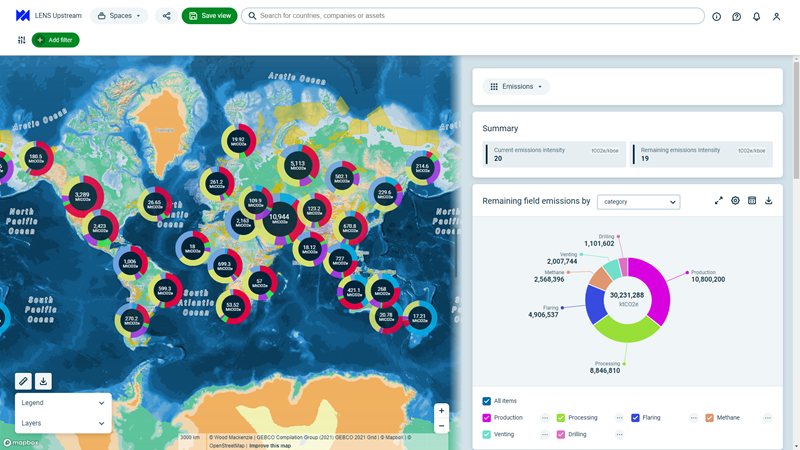Toggle the Production category checkbox

click(487, 418)
